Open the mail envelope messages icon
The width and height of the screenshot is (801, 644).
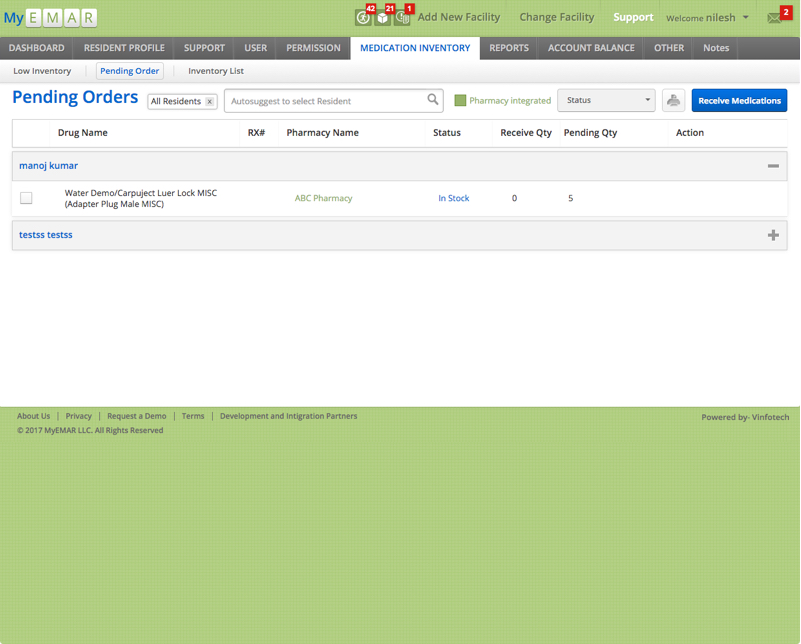pos(774,18)
